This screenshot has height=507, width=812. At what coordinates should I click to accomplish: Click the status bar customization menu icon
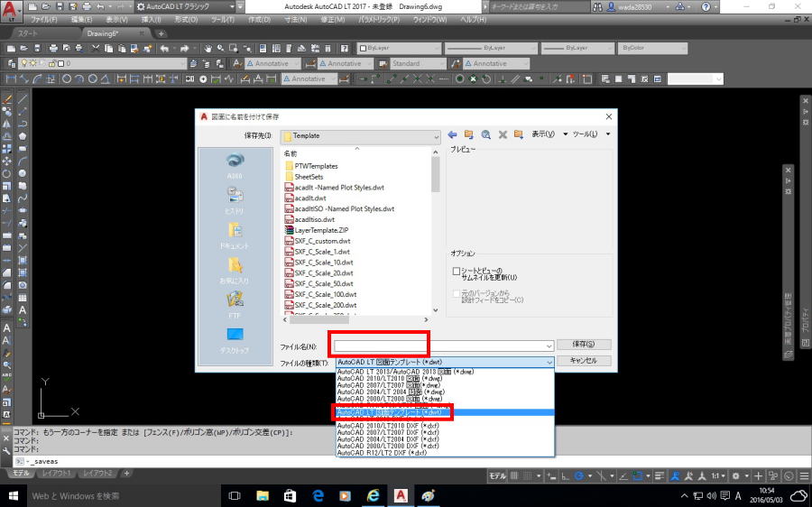[x=804, y=476]
